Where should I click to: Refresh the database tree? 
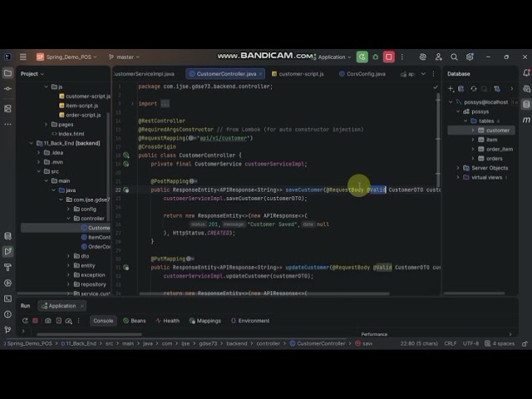(x=474, y=89)
